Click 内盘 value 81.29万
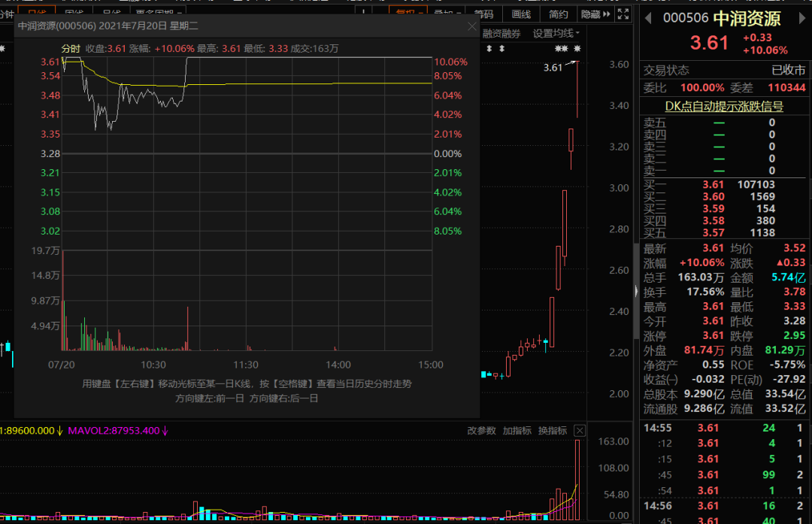Viewport: 812px width, 524px height. [x=786, y=350]
